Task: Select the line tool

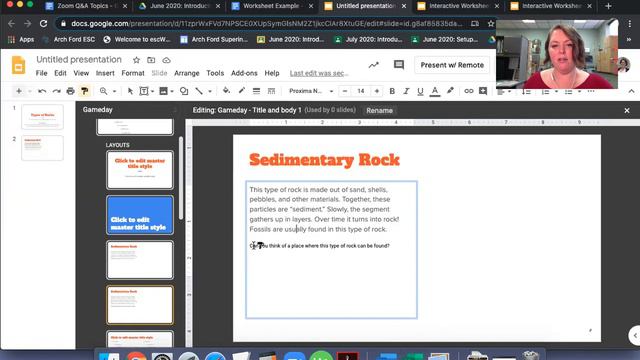Action: pyautogui.click(x=199, y=91)
